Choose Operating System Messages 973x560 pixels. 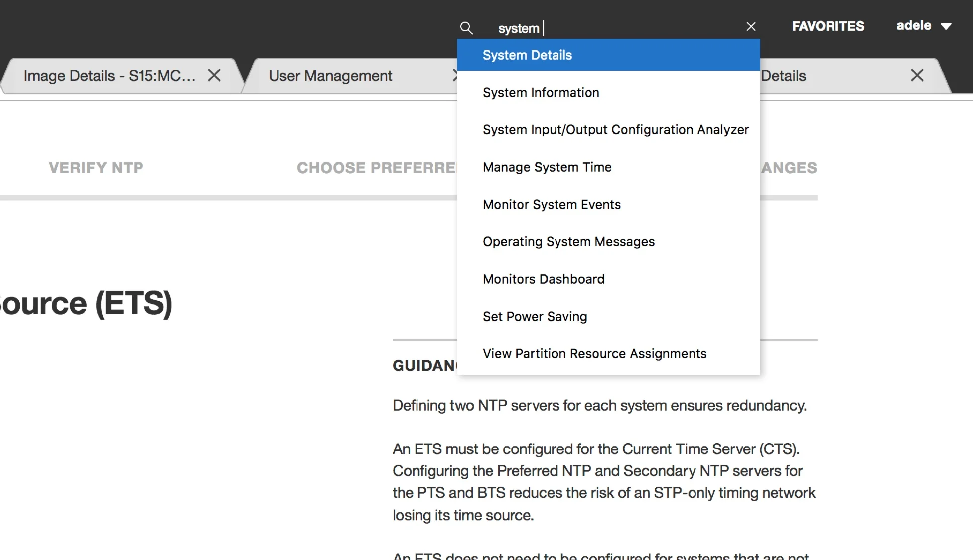tap(568, 242)
